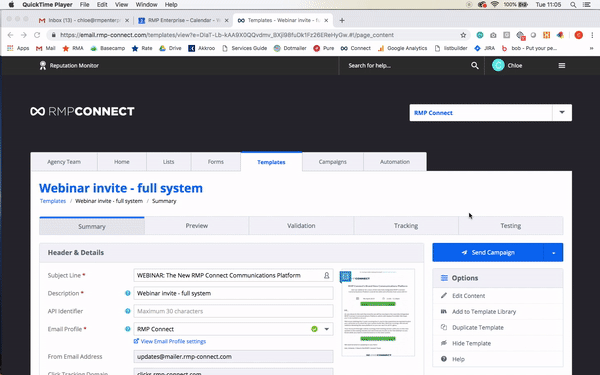Open the JIRA bookmark
Image resolution: width=600 pixels, height=375 pixels.
click(x=484, y=48)
